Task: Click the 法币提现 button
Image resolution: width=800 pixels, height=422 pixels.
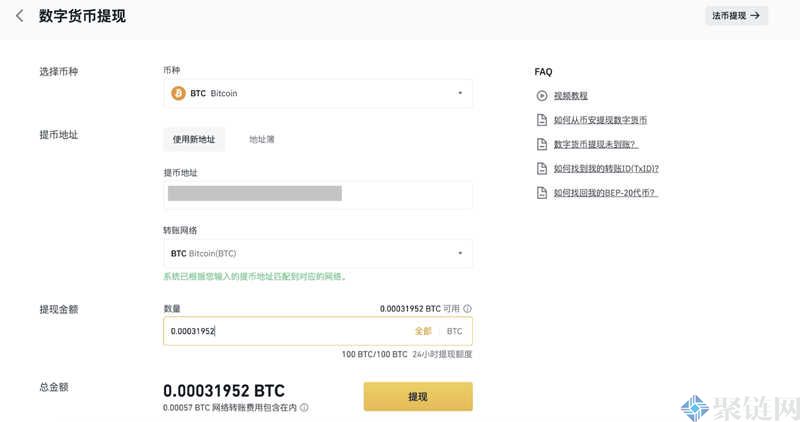Action: click(x=736, y=16)
